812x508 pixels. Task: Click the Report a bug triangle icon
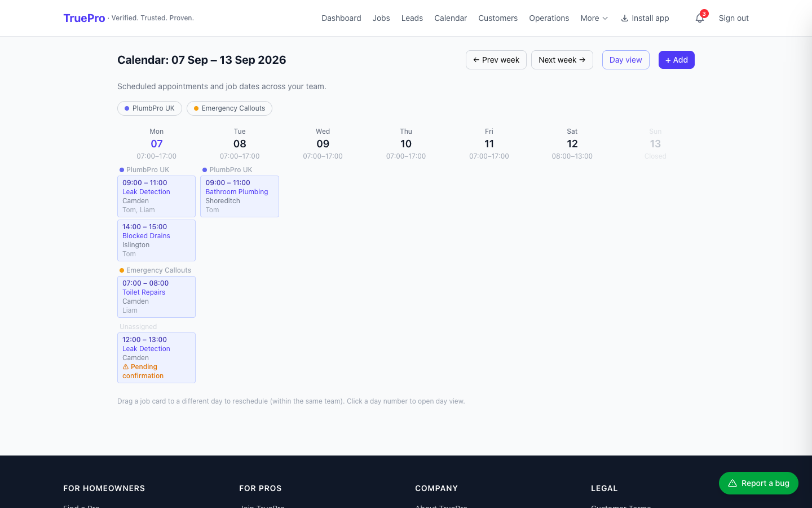(x=732, y=483)
